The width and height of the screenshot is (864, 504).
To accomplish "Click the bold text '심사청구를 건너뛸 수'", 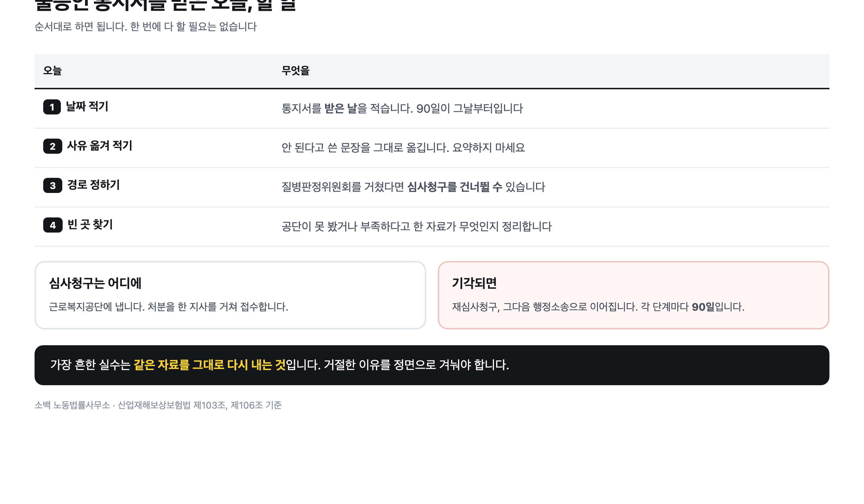I will pyautogui.click(x=455, y=187).
